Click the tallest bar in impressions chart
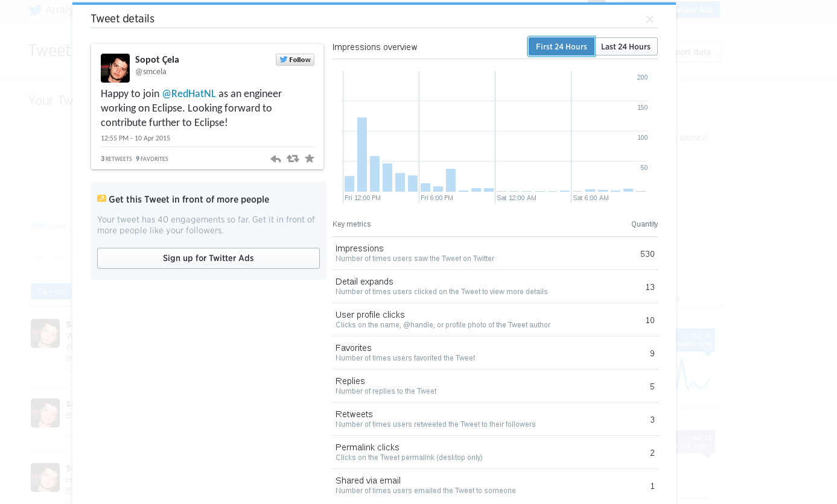Viewport: 837px width, 504px height. pyautogui.click(x=362, y=154)
